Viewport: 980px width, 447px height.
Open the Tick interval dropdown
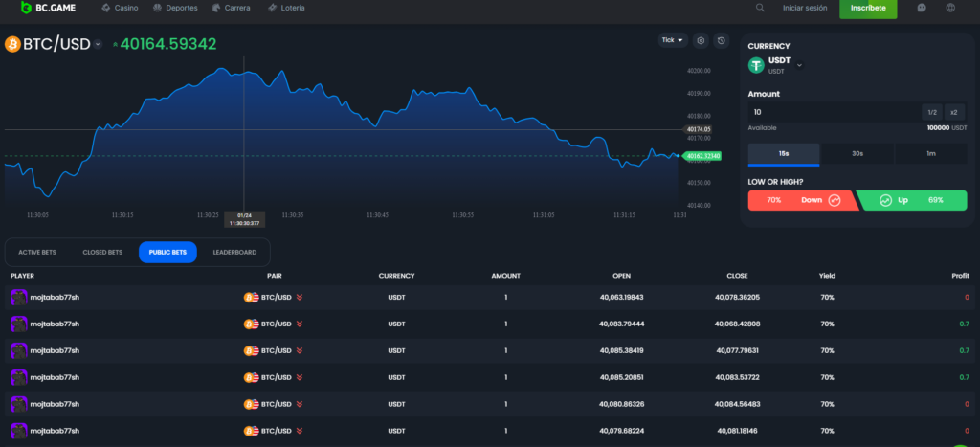click(673, 40)
